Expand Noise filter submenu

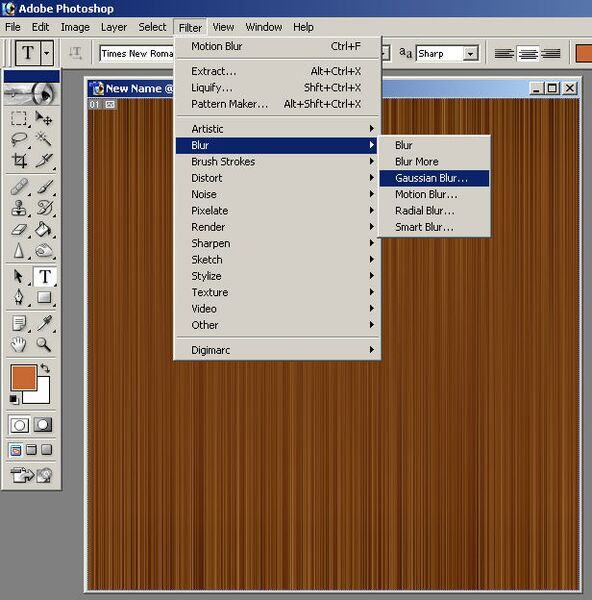[x=277, y=194]
